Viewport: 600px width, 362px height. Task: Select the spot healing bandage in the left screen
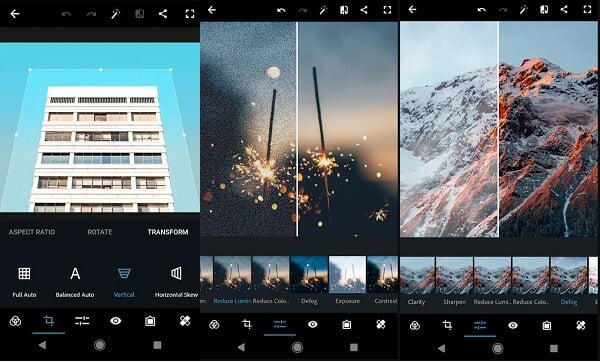[x=185, y=321]
